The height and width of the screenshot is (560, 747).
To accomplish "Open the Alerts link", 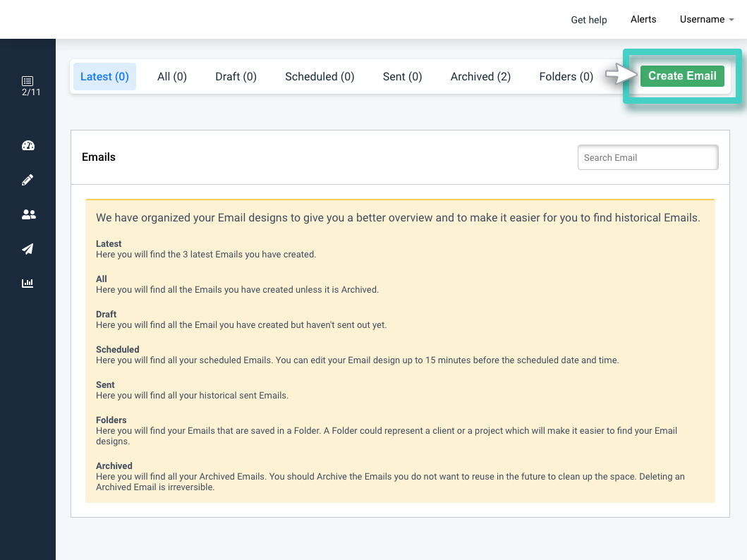I will click(x=643, y=20).
